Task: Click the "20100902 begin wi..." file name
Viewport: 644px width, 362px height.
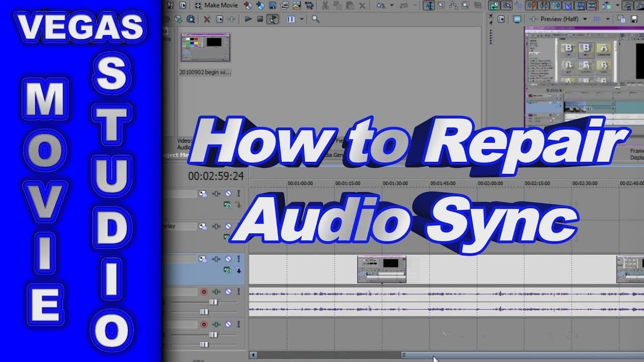Action: coord(205,72)
